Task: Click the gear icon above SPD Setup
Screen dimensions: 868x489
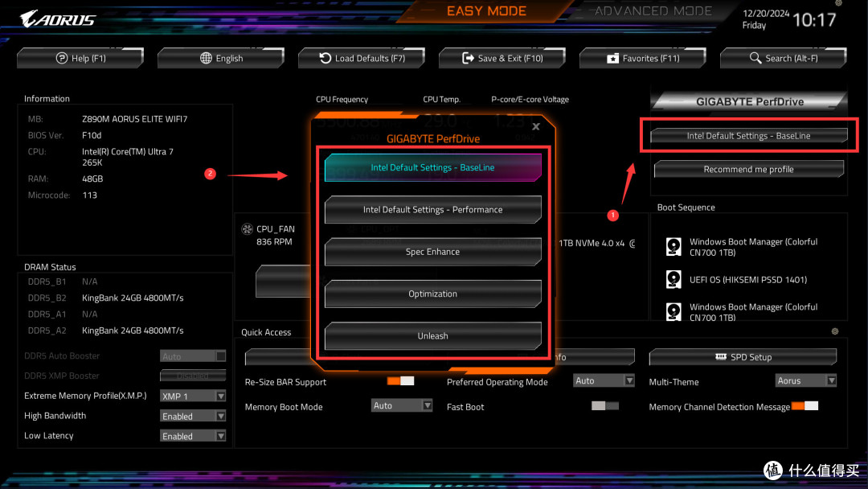Action: pyautogui.click(x=835, y=331)
